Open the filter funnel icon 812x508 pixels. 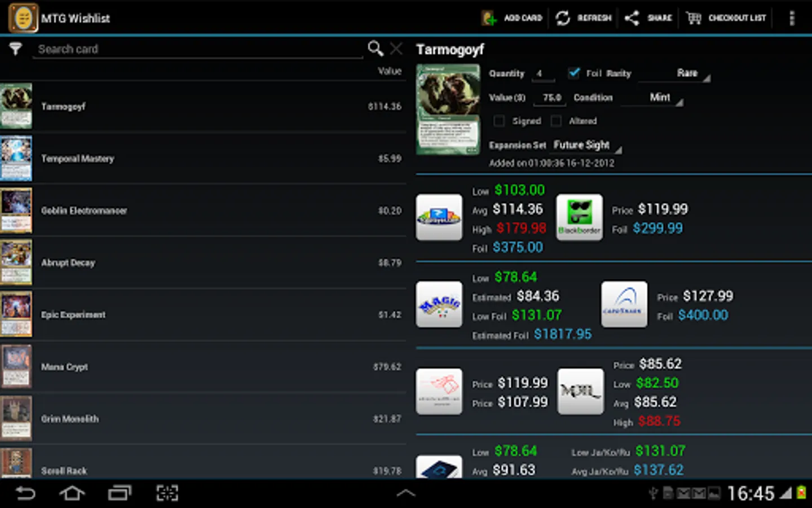[15, 49]
